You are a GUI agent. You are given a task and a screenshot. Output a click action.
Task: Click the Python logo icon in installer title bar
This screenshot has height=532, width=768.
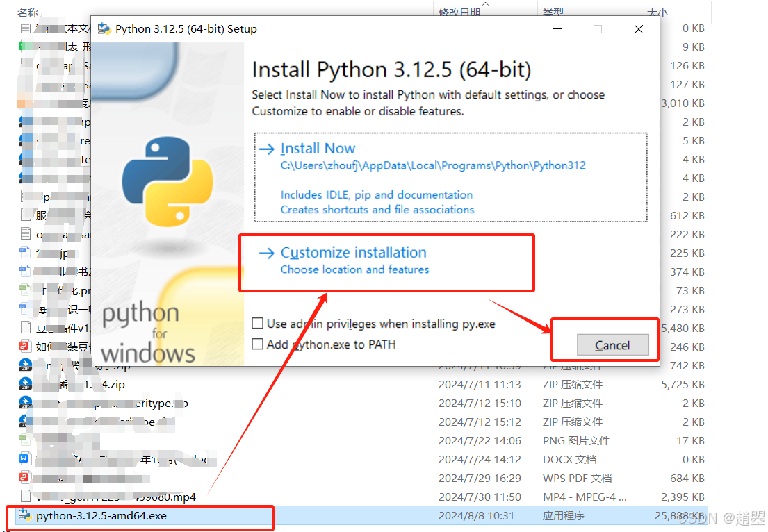pyautogui.click(x=104, y=28)
